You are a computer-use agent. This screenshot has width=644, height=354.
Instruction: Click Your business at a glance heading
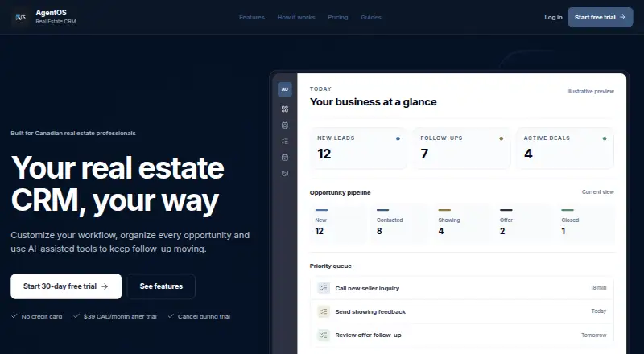click(373, 102)
